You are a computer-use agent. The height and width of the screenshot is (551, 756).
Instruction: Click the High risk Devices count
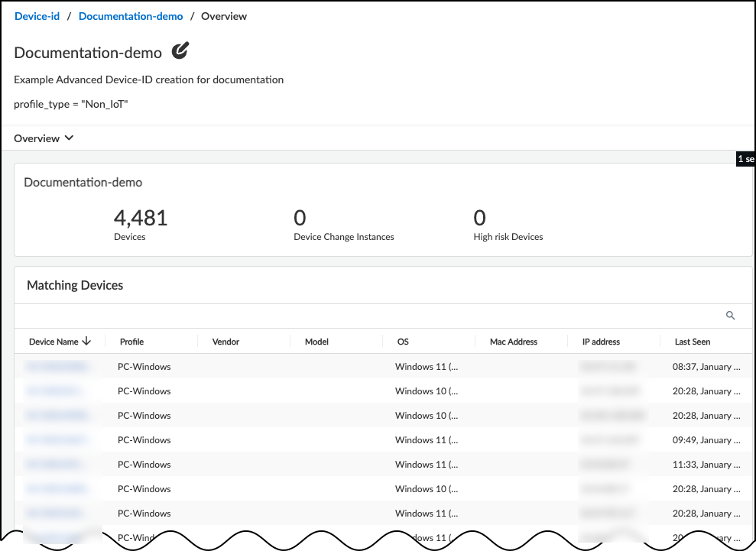point(479,219)
